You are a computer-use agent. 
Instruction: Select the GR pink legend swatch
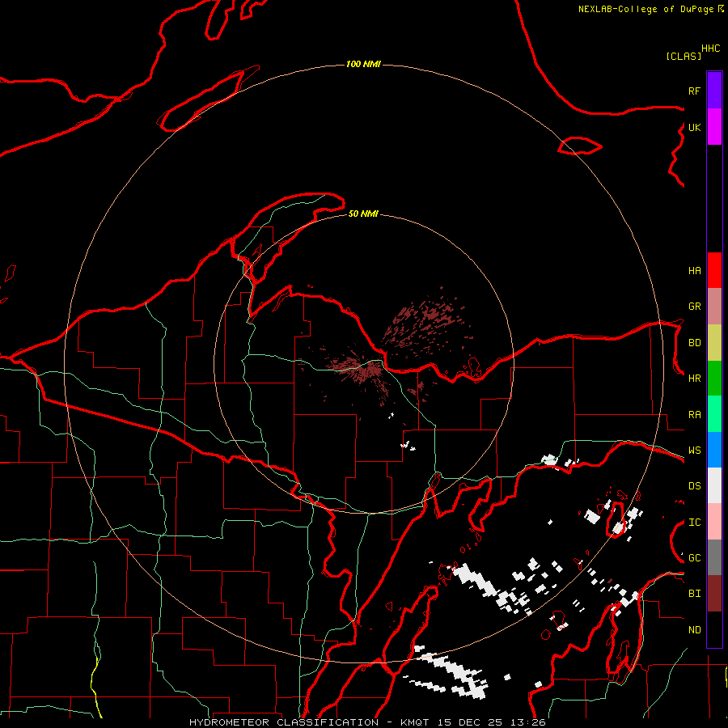tap(714, 307)
